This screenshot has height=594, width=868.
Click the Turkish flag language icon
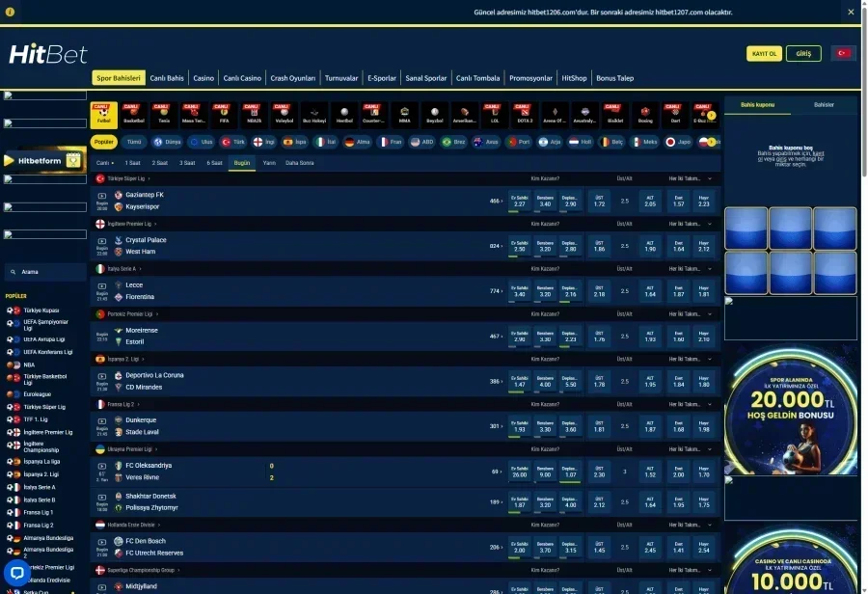pyautogui.click(x=843, y=54)
